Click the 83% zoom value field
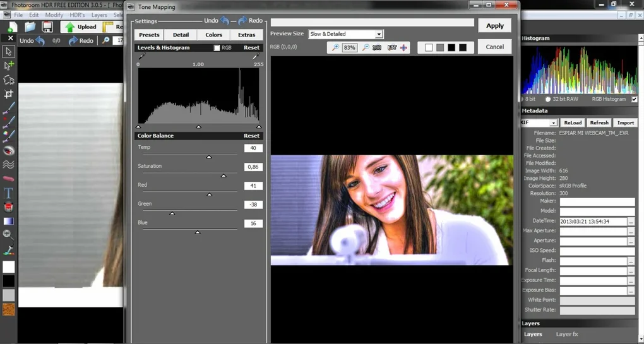The height and width of the screenshot is (344, 644). [350, 47]
